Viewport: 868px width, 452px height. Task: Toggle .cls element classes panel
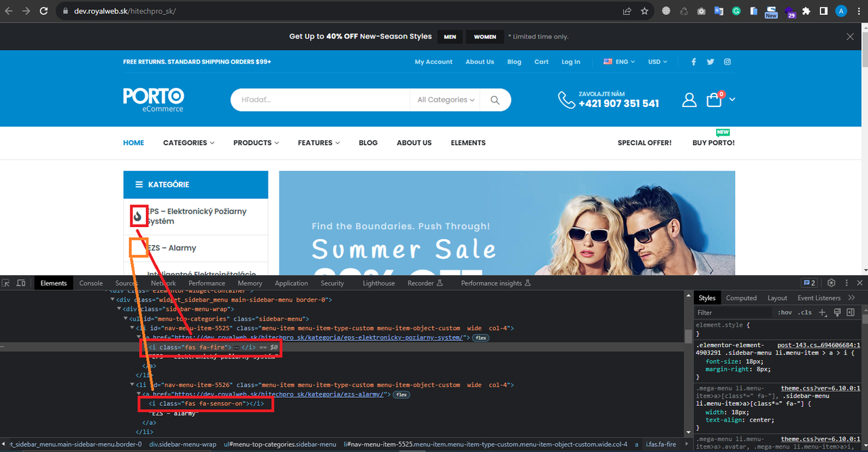point(805,312)
